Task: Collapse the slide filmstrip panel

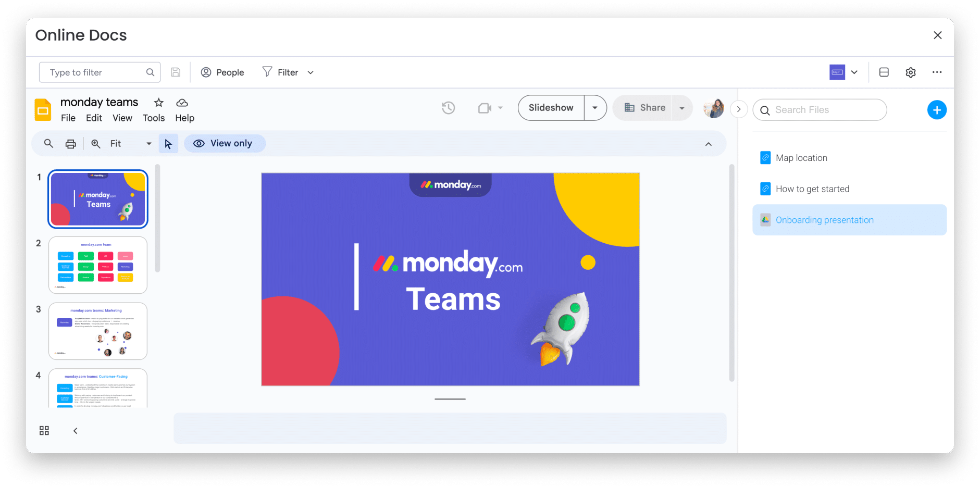Action: [x=76, y=431]
